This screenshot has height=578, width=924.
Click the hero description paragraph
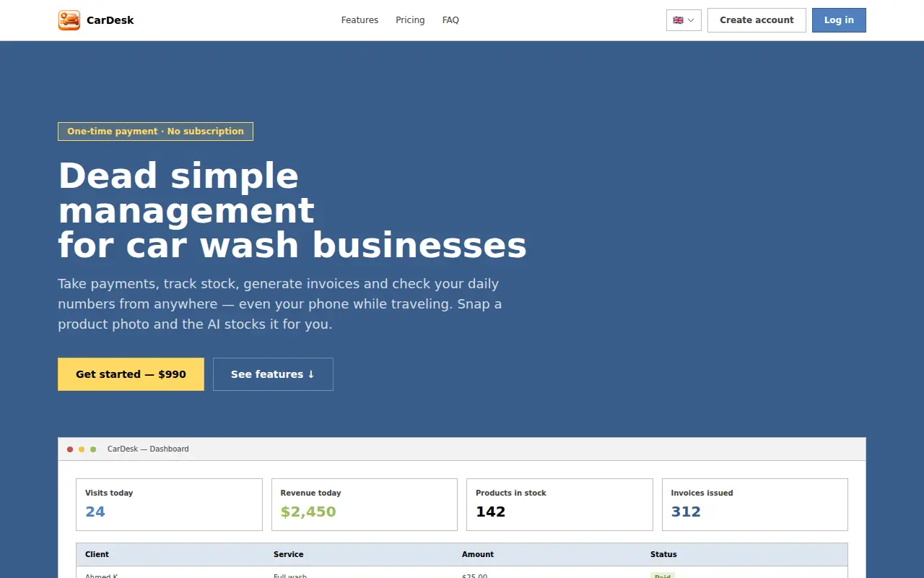coord(280,304)
